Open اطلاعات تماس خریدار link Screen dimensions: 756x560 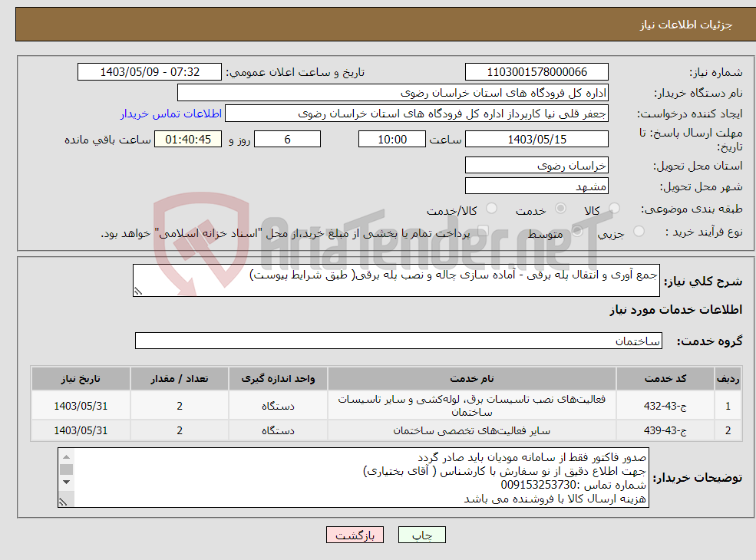[x=171, y=114]
